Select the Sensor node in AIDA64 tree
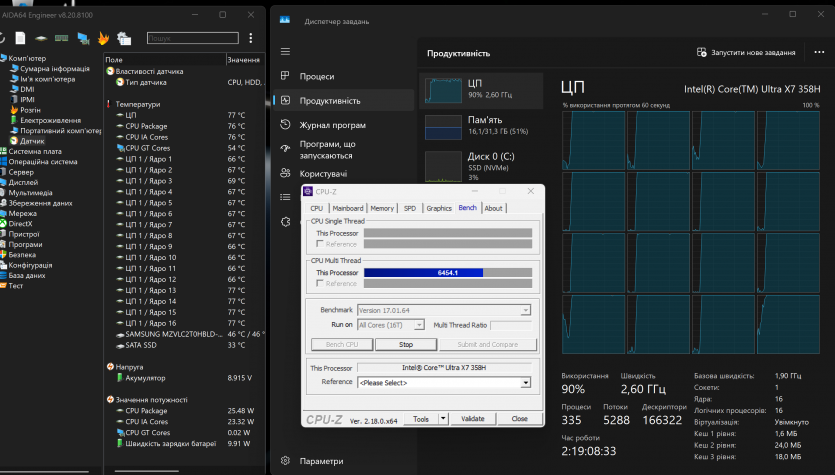Screen dimensions: 835x475 click(32, 141)
